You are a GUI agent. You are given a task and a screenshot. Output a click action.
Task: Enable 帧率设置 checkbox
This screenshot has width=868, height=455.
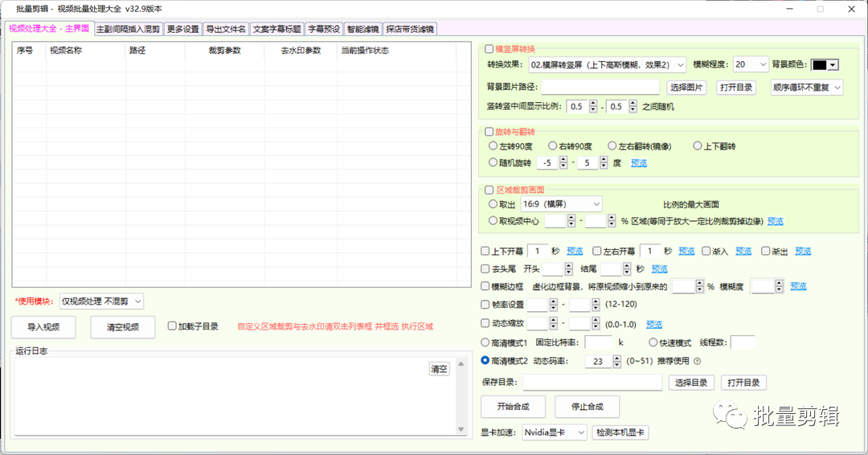(x=485, y=305)
